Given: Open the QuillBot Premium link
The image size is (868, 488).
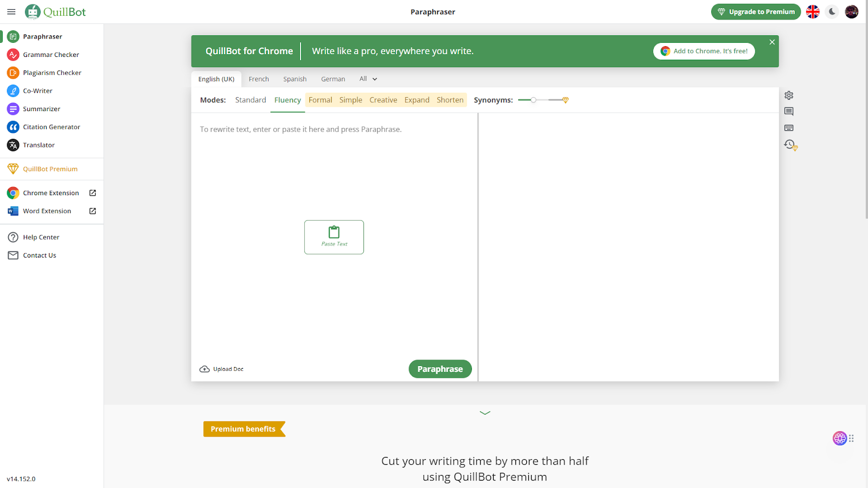Looking at the screenshot, I should [50, 169].
